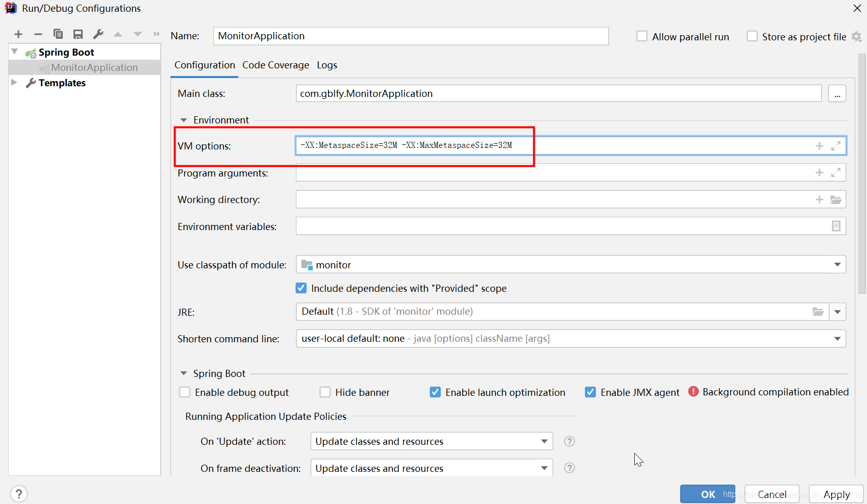Show more toolbar actions via double chevron

(156, 34)
